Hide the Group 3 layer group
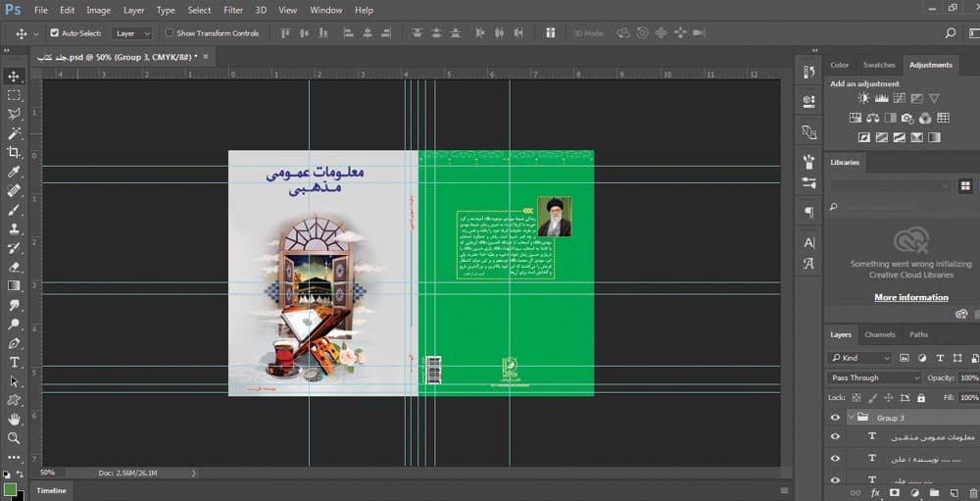Image resolution: width=980 pixels, height=501 pixels. click(835, 418)
